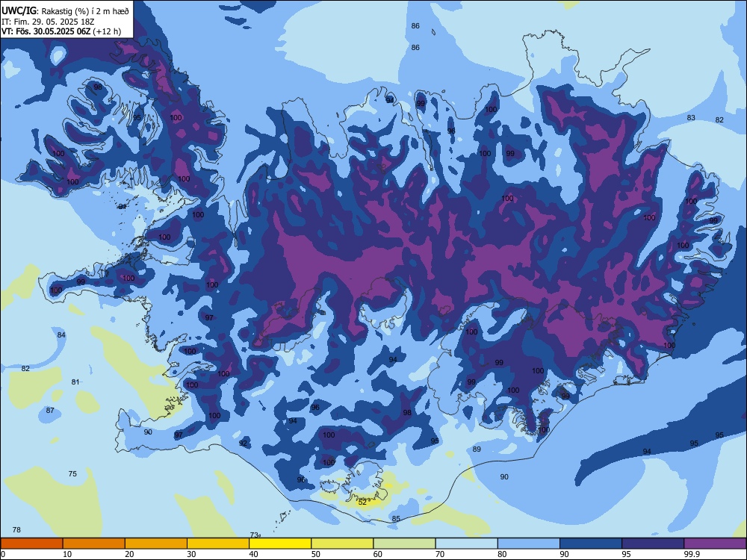The image size is (747, 560).
Task: Pick the light blue 80–90 legend swatch
Action: (529, 544)
